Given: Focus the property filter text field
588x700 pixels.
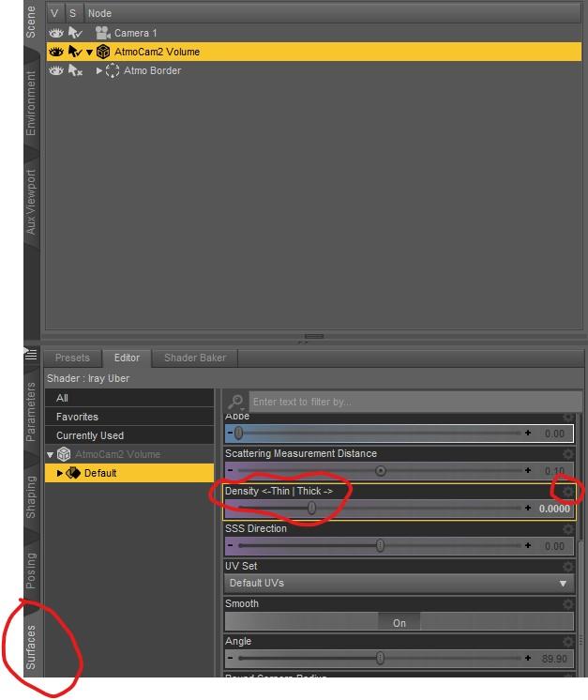Looking at the screenshot, I should coord(415,402).
